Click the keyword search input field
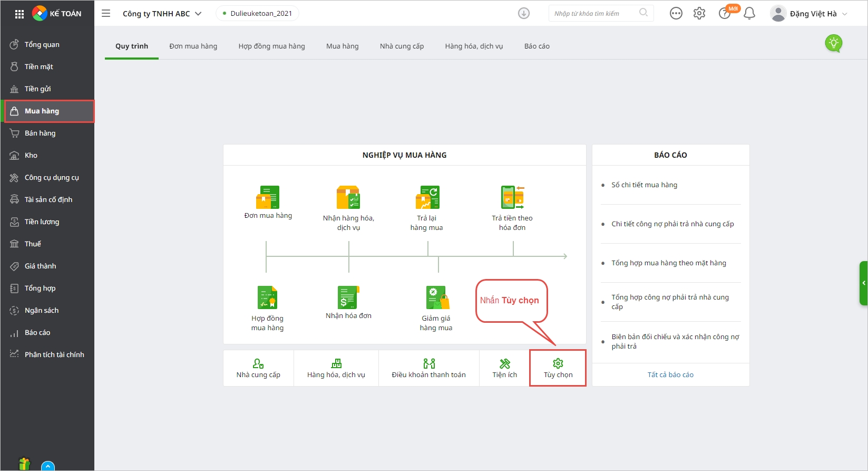The width and height of the screenshot is (868, 471). pyautogui.click(x=594, y=14)
